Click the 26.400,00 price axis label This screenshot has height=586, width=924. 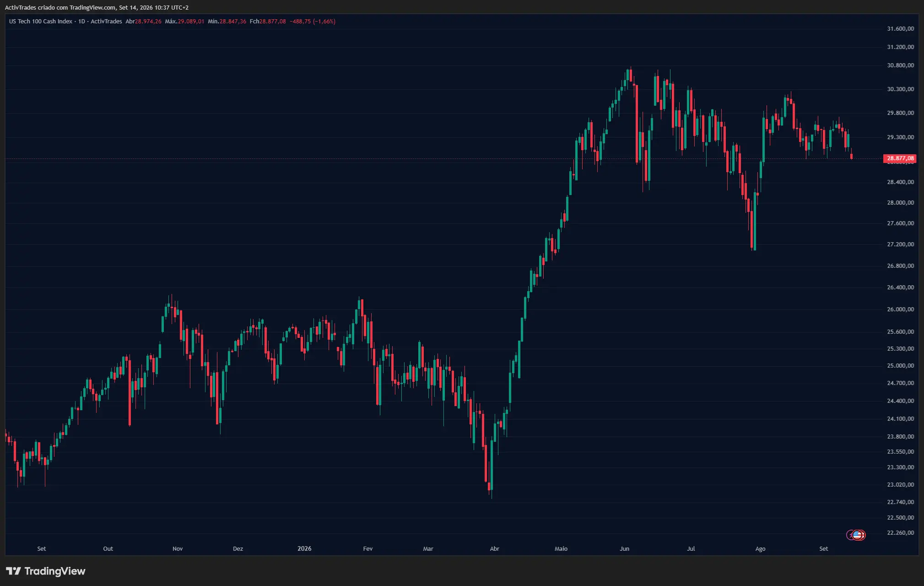[900, 288]
